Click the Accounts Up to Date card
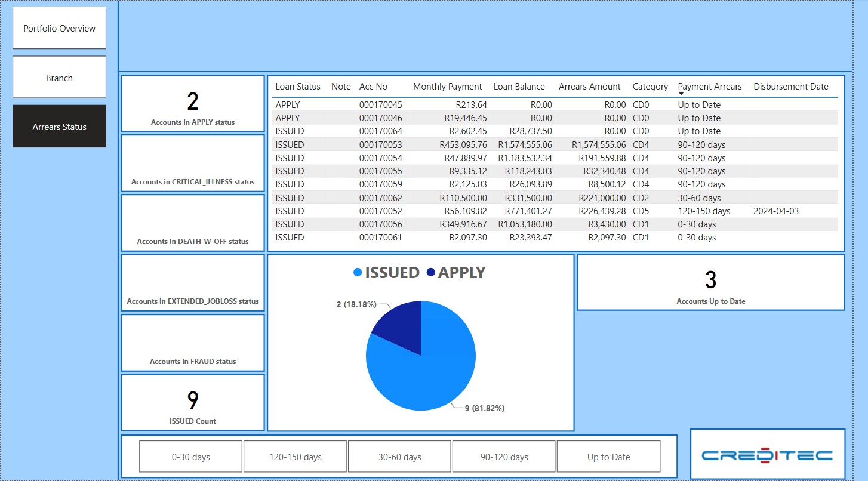 click(710, 282)
